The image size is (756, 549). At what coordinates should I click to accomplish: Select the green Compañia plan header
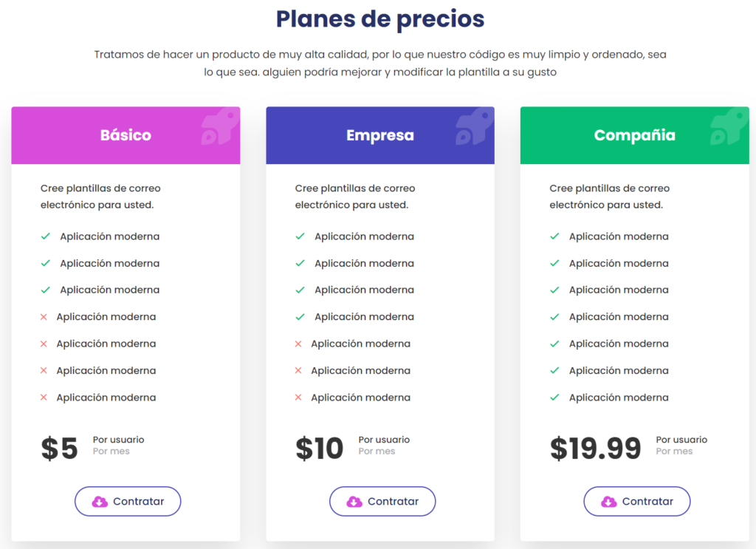pyautogui.click(x=634, y=135)
